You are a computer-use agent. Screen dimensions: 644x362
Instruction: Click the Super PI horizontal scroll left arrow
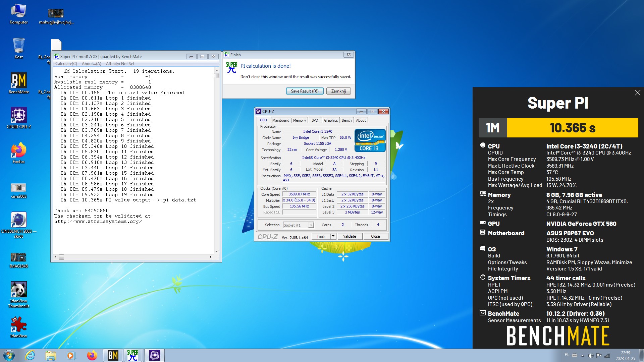(56, 257)
